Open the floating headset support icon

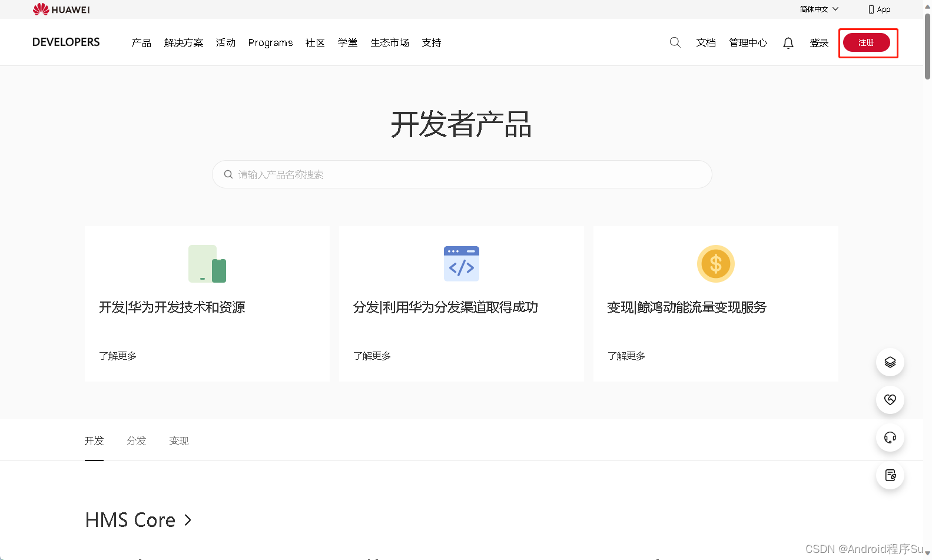tap(890, 438)
